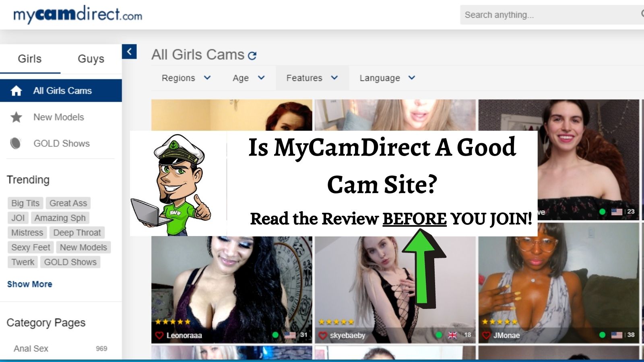Click the refresh icon beside All Girls Cams
Viewport: 644px width, 362px height.
click(252, 56)
